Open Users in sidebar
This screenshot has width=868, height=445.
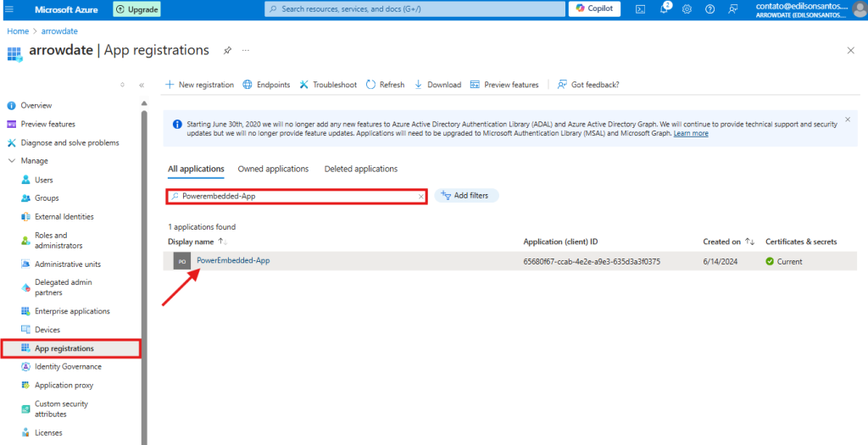pyautogui.click(x=44, y=180)
